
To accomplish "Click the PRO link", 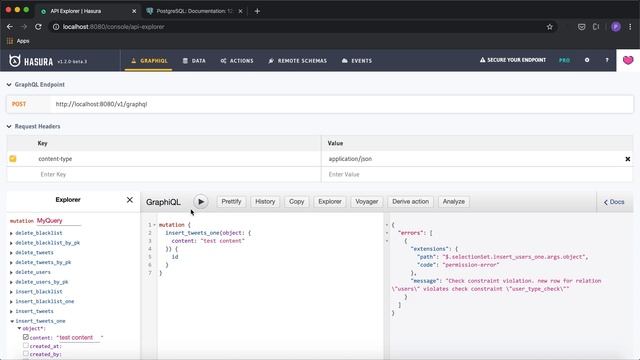I will point(564,60).
